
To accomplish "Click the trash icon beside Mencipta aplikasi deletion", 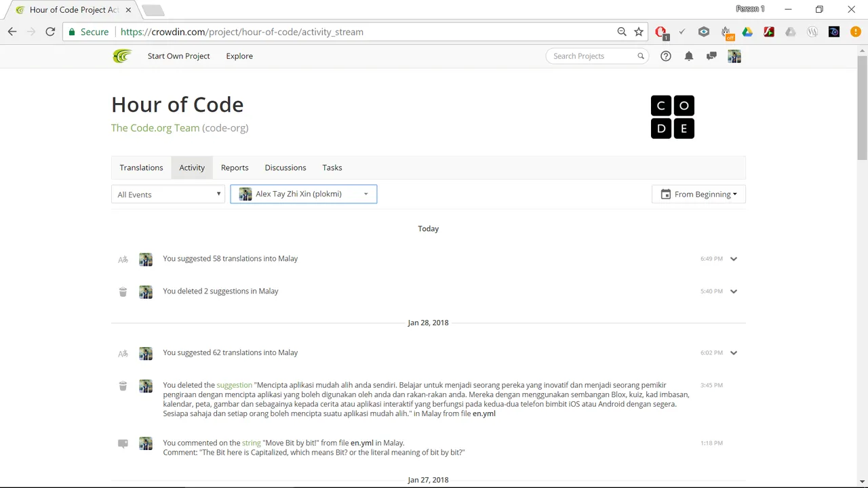I will tap(123, 386).
